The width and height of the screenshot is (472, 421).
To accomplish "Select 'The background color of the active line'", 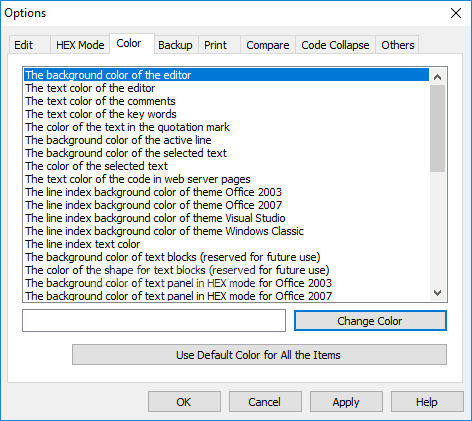I will (226, 140).
